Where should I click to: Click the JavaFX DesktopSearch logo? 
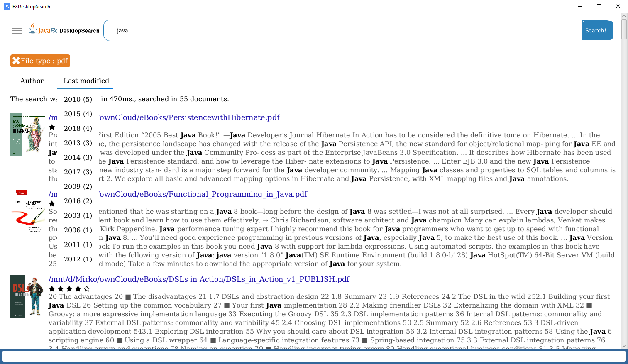point(64,29)
